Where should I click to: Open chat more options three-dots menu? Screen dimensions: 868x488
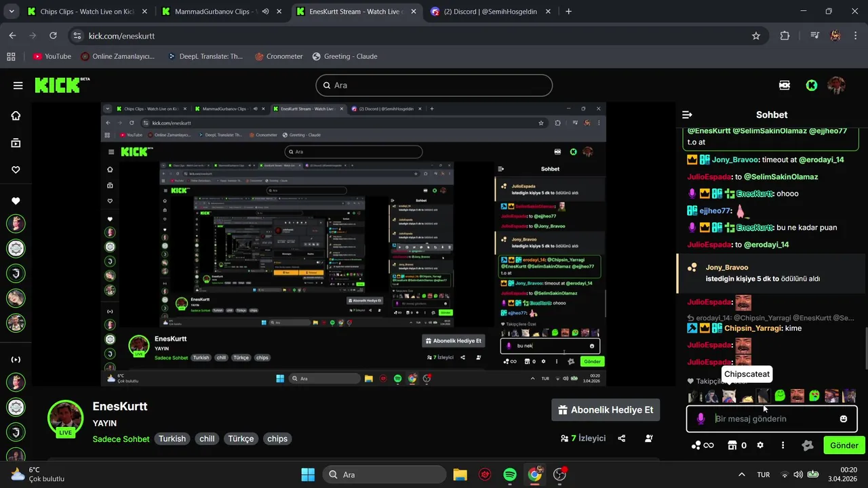click(x=783, y=445)
